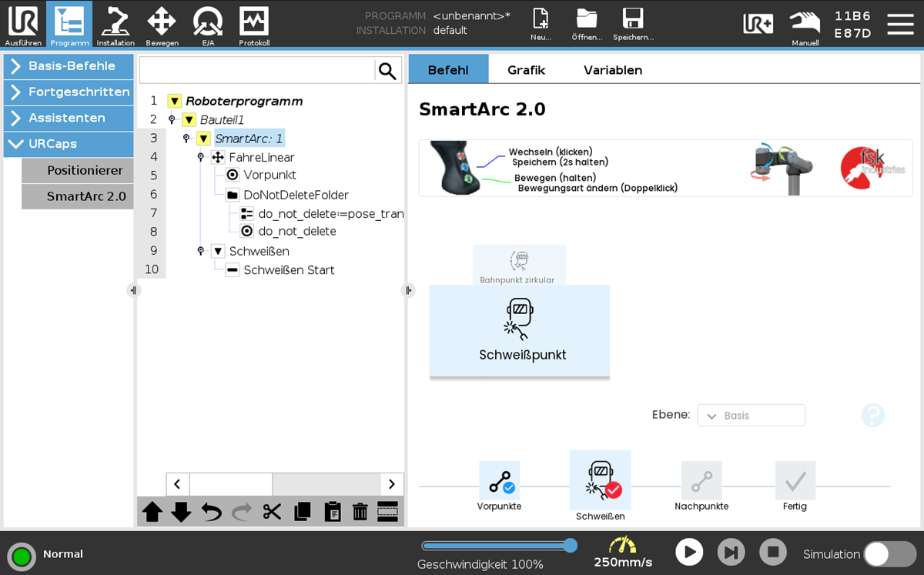This screenshot has width=924, height=575.
Task: Switch to the Grafik tab
Action: pyautogui.click(x=526, y=69)
